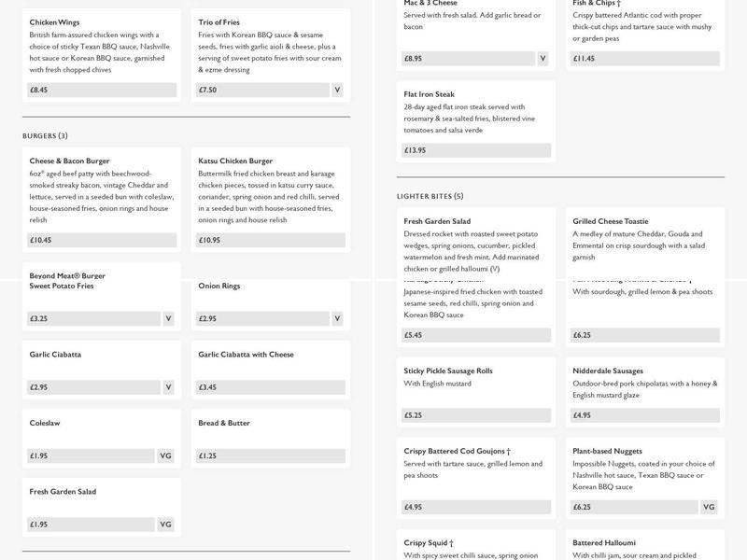747x560 pixels.
Task: Click the VG badge on Coleslaw
Action: [166, 456]
